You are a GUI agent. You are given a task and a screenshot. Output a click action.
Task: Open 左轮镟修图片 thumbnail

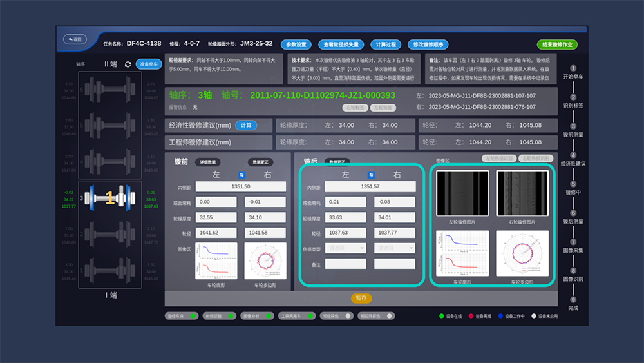[x=462, y=193]
